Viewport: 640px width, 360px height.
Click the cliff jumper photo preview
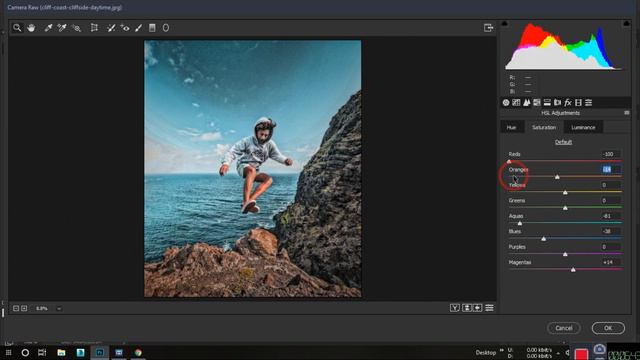(252, 169)
